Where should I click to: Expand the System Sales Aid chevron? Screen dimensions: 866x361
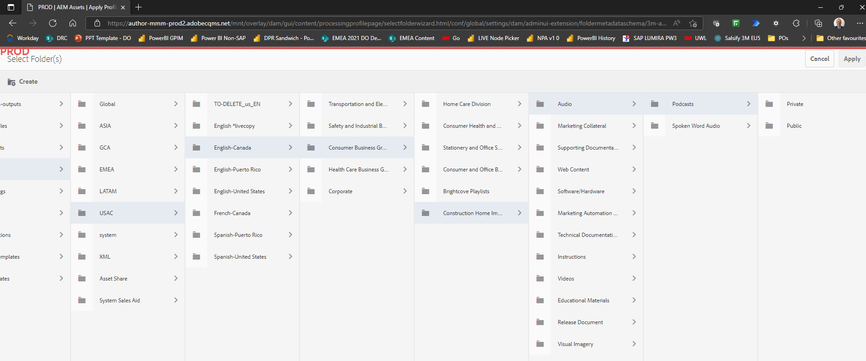pos(176,300)
